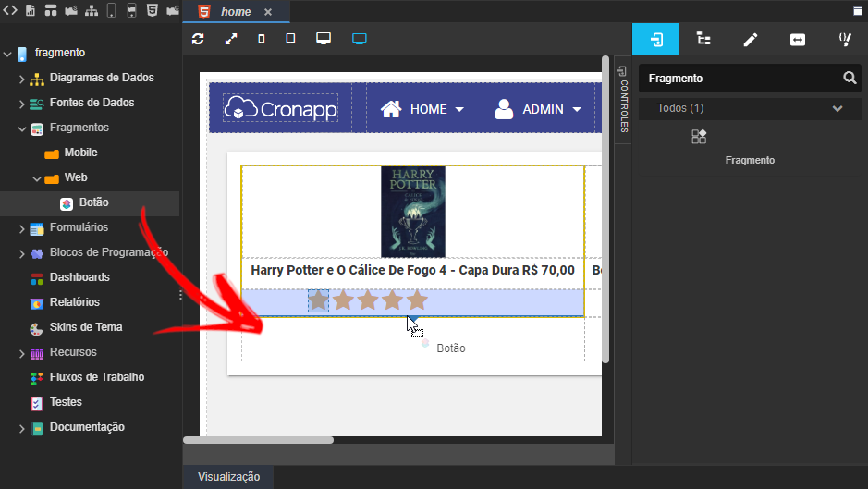
Task: Click the ADMIN user icon in navbar
Action: pyautogui.click(x=504, y=109)
